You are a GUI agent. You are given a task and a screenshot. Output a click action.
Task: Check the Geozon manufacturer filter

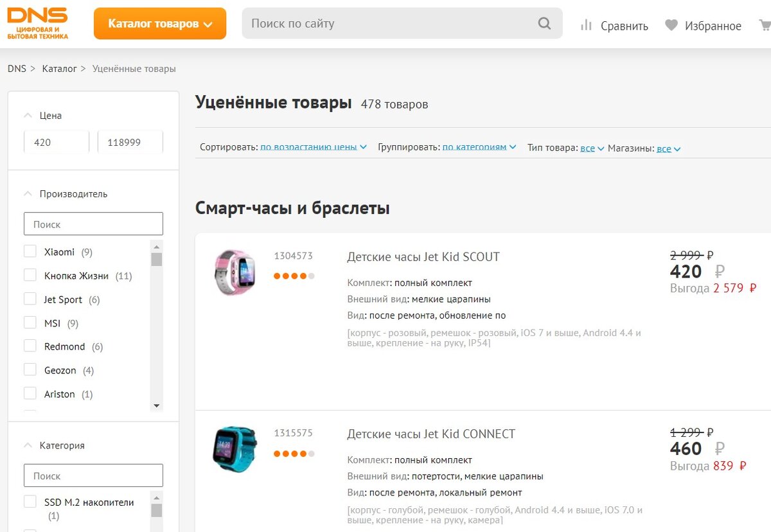[x=30, y=369]
